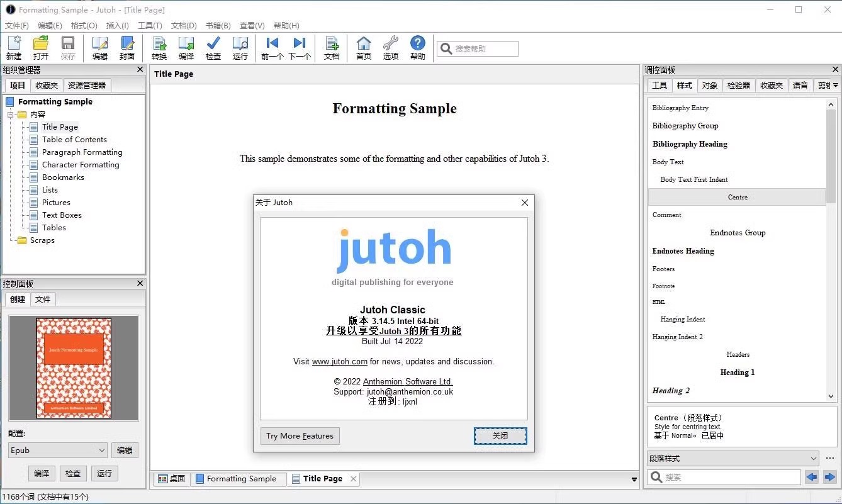Click the blue right arrow beside style search
This screenshot has height=504, width=842.
tap(830, 478)
